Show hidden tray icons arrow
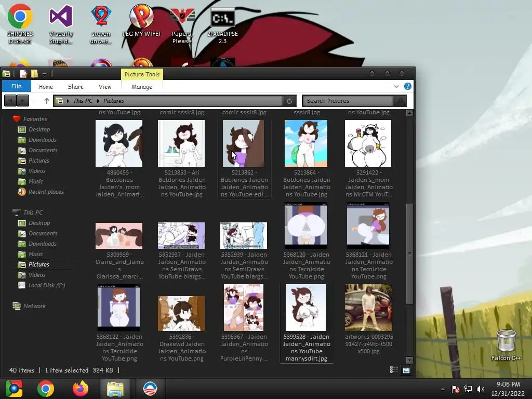The height and width of the screenshot is (399, 532). (x=443, y=389)
